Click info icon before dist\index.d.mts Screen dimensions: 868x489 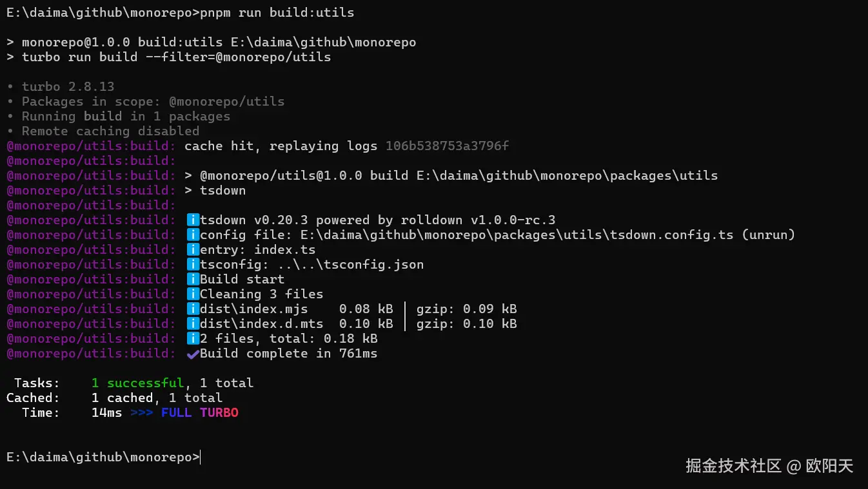[x=192, y=324]
